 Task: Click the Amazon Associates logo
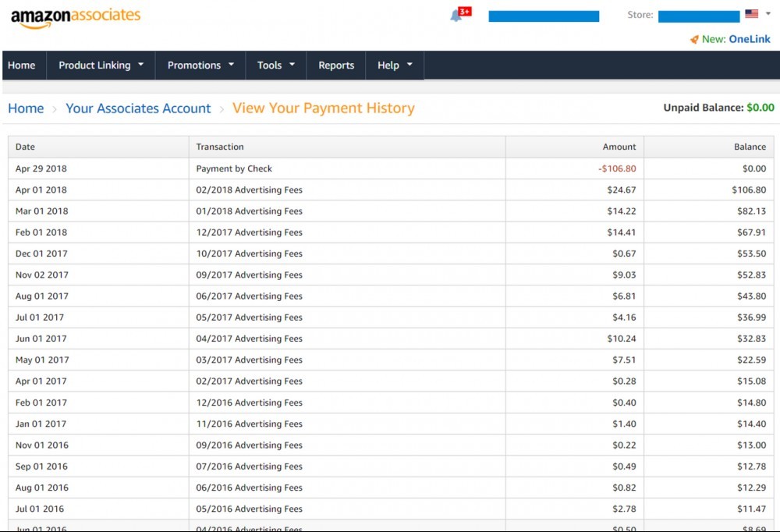(x=76, y=17)
